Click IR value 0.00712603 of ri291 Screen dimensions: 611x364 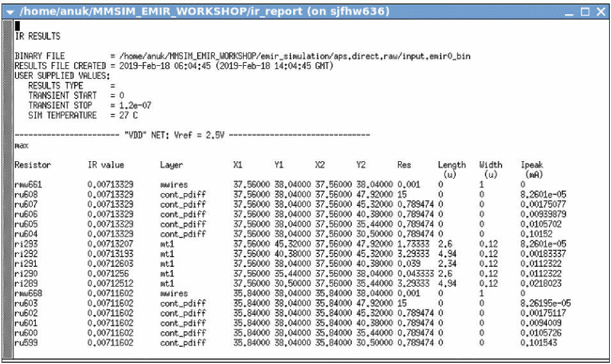(110, 264)
